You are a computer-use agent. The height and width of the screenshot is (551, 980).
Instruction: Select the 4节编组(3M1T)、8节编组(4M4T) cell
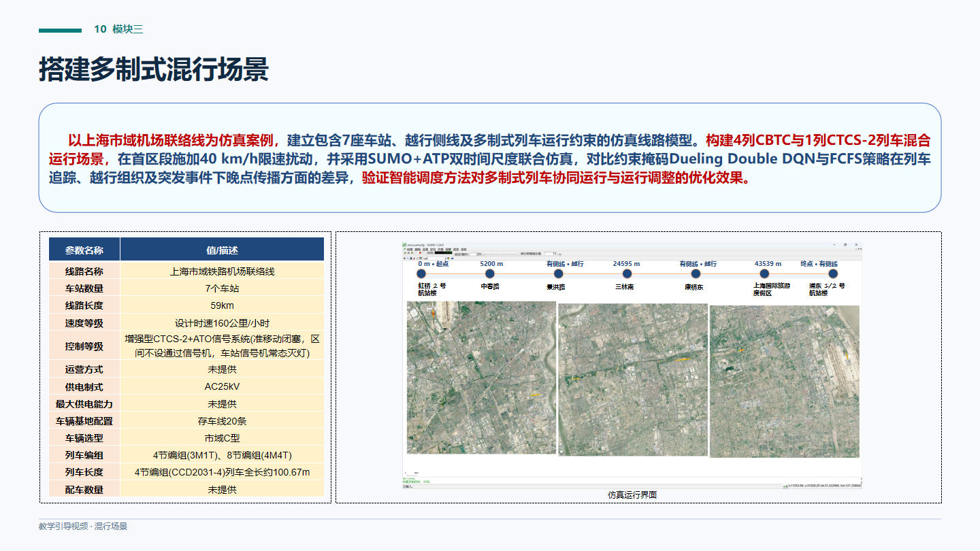(223, 455)
